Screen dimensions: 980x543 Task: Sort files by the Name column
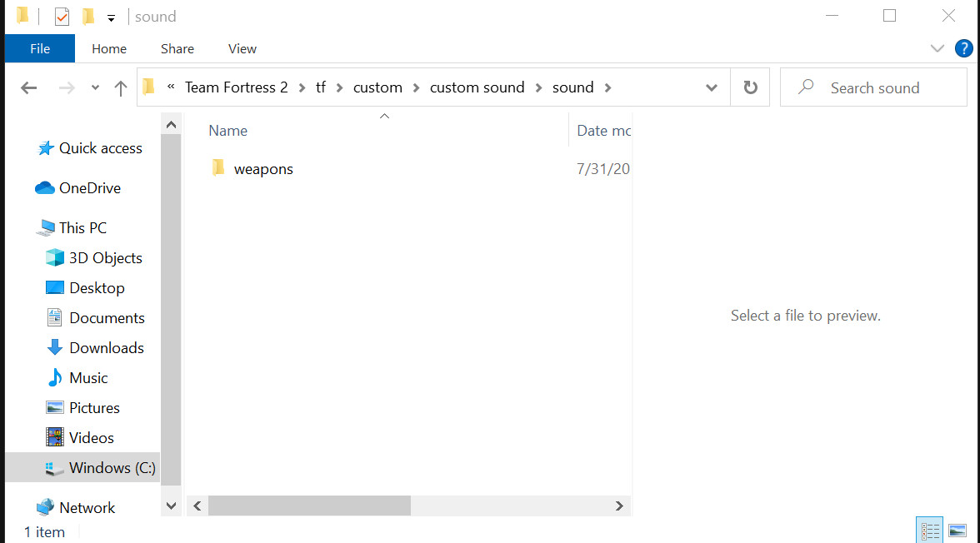[227, 130]
